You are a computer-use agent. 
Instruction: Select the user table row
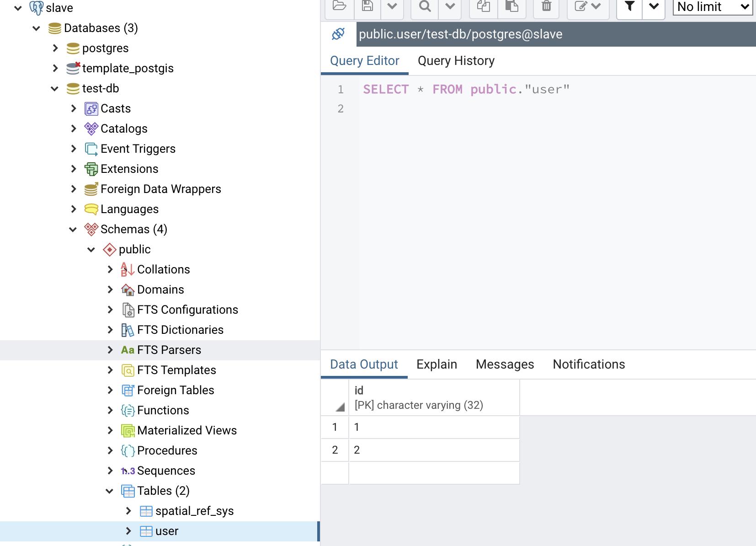click(160, 531)
